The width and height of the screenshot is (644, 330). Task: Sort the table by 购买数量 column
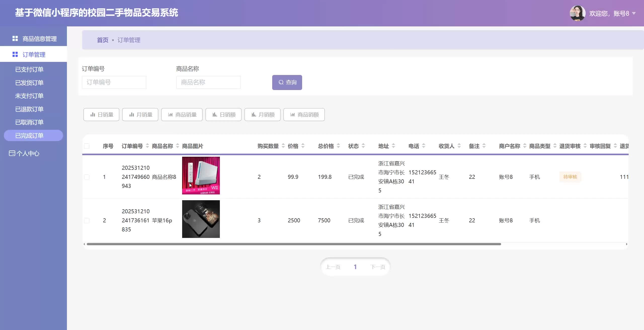point(283,146)
